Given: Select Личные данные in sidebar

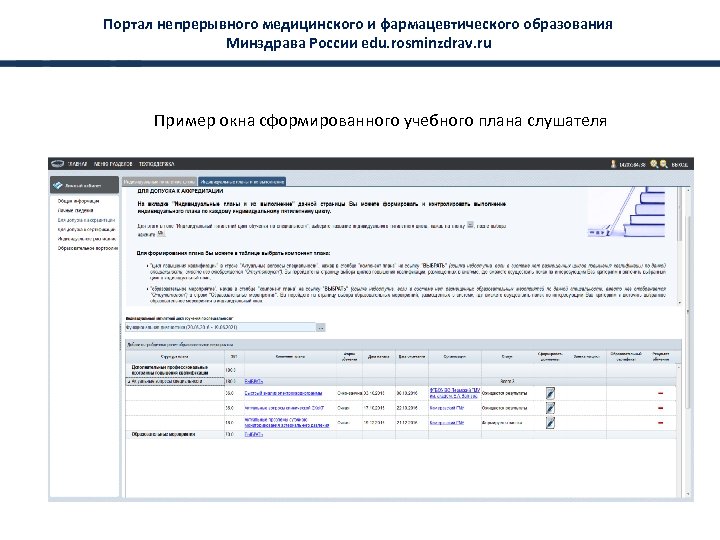Looking at the screenshot, I should [75, 210].
